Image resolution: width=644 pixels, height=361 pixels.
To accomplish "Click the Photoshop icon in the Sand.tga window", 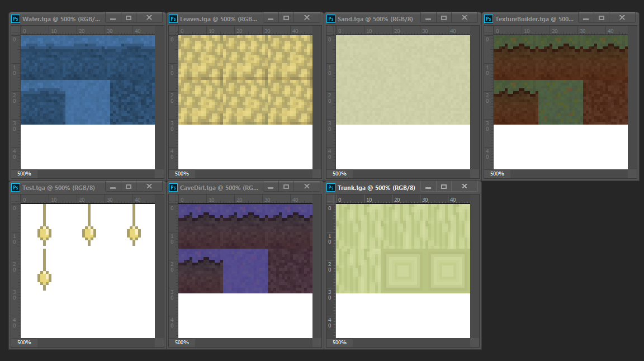I will click(330, 19).
